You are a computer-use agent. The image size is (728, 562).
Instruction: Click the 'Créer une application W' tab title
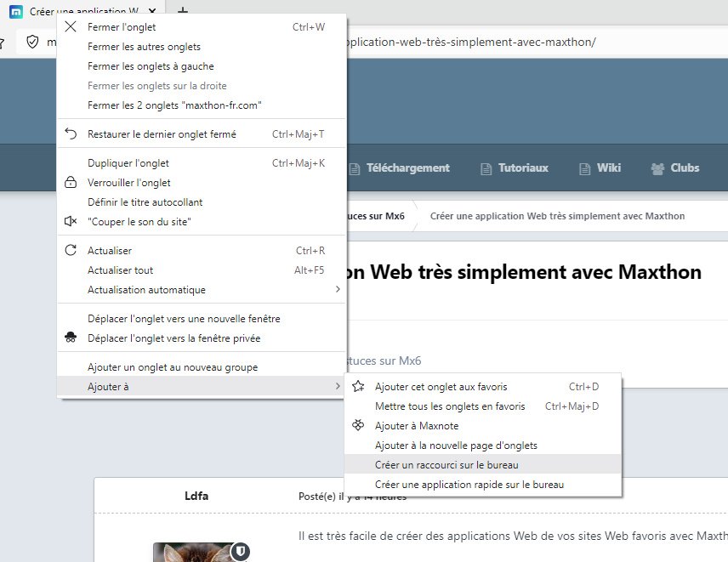click(x=84, y=11)
